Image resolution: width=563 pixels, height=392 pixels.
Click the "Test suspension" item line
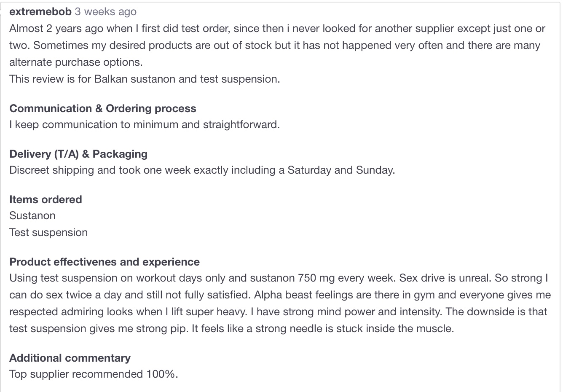[48, 232]
